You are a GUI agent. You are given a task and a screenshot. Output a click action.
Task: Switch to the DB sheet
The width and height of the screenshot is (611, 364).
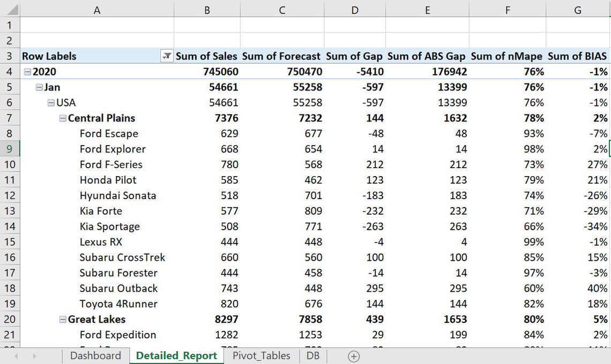pyautogui.click(x=313, y=355)
